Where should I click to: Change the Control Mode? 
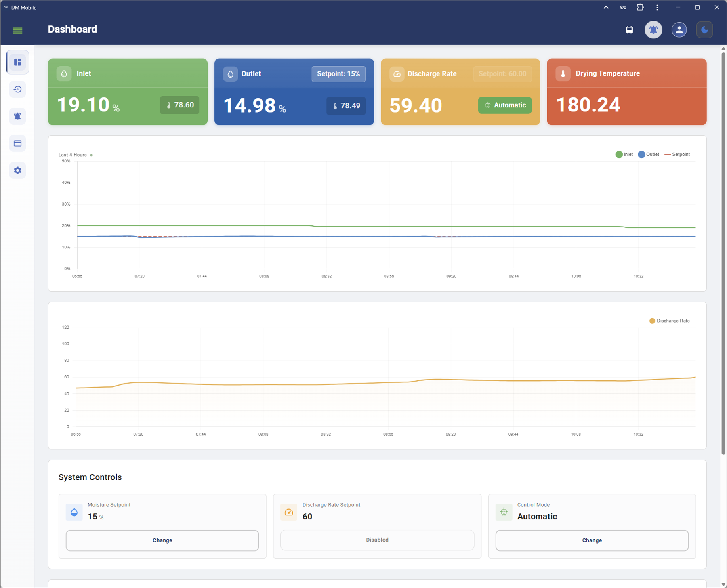click(x=592, y=540)
